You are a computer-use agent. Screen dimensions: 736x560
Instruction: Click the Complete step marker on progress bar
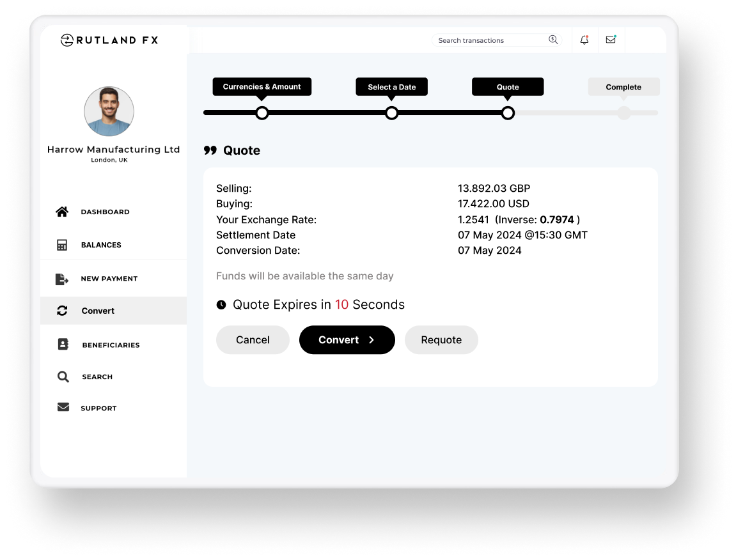click(623, 113)
